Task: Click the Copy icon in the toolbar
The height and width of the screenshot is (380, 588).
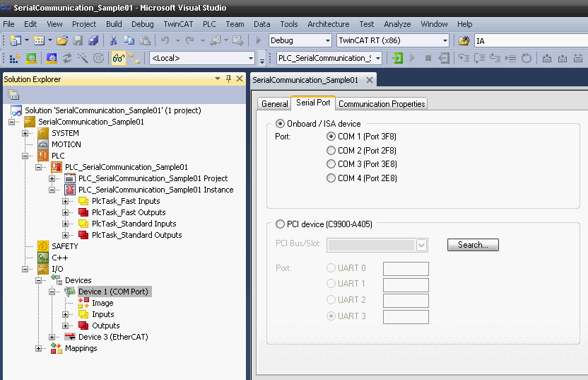Action: tap(129, 40)
